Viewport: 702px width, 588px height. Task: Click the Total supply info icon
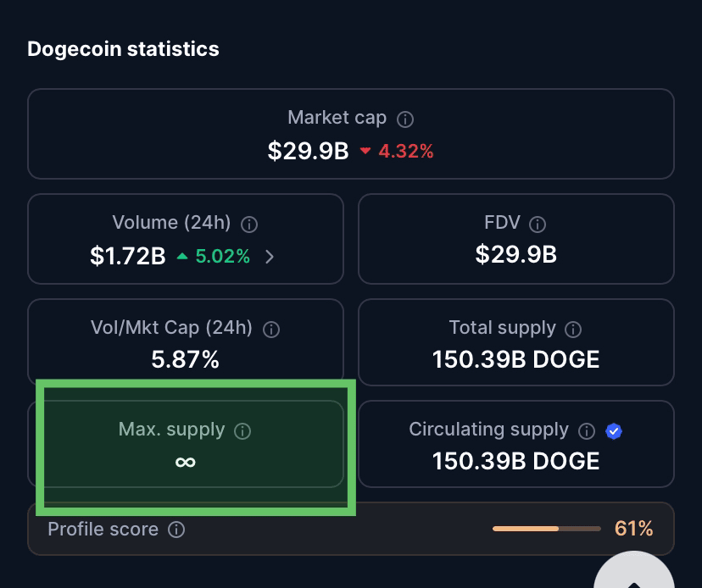573,330
